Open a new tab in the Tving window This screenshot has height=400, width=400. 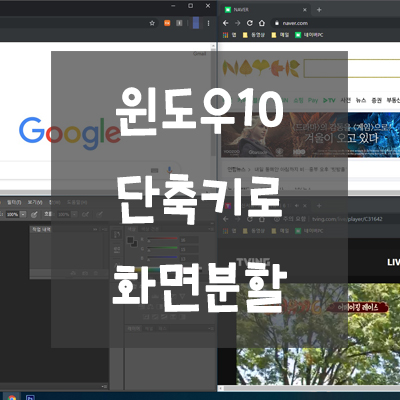(319, 206)
